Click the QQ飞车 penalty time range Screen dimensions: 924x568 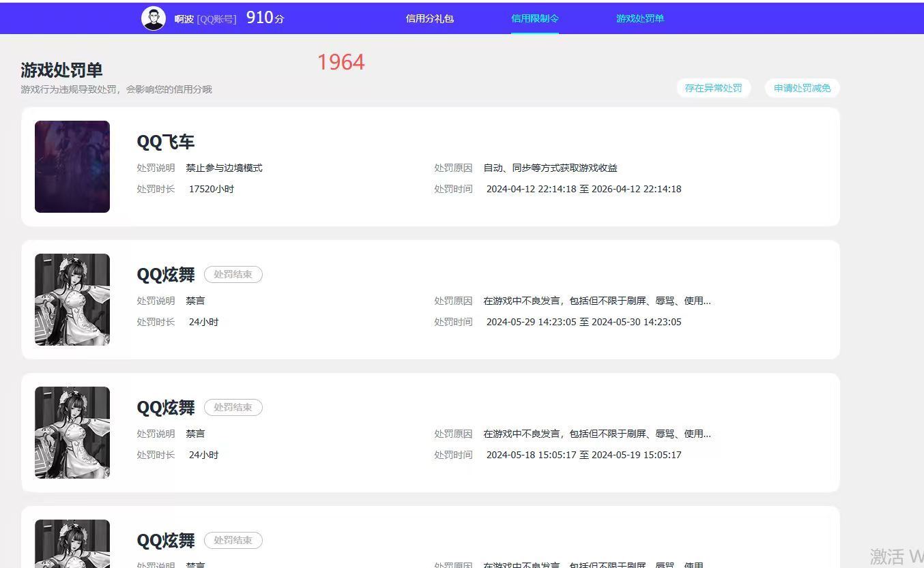point(583,189)
